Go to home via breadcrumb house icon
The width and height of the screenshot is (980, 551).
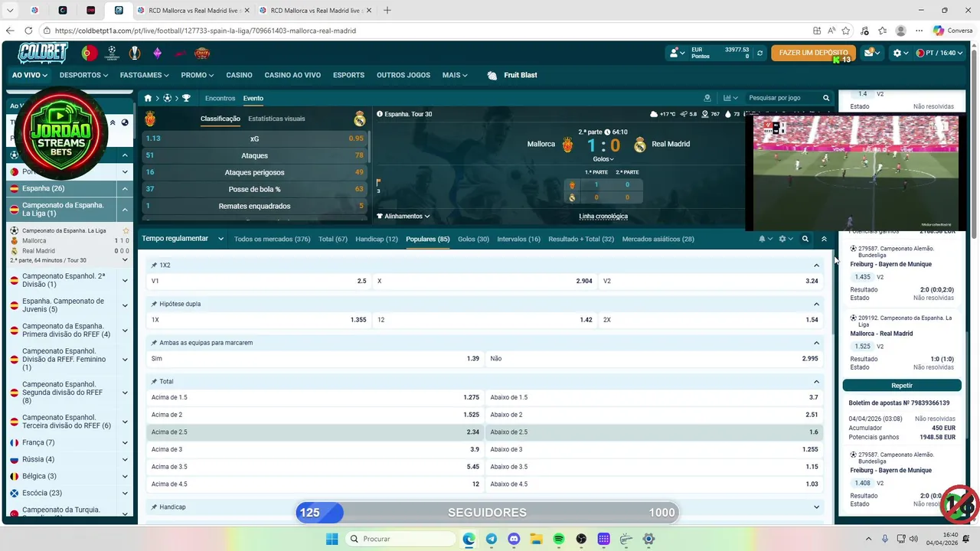pos(149,98)
